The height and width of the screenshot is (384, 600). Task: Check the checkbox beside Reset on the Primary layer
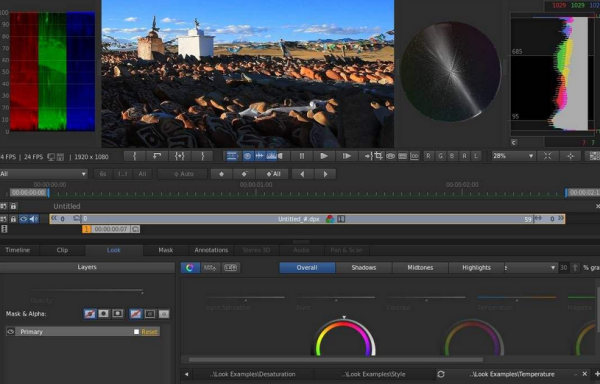click(x=136, y=332)
